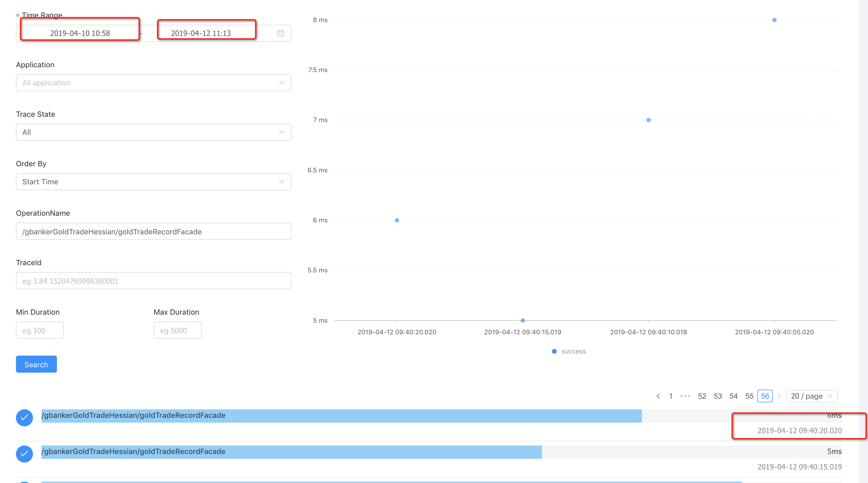The image size is (868, 483).
Task: Click the OperationName input field
Action: pos(153,231)
